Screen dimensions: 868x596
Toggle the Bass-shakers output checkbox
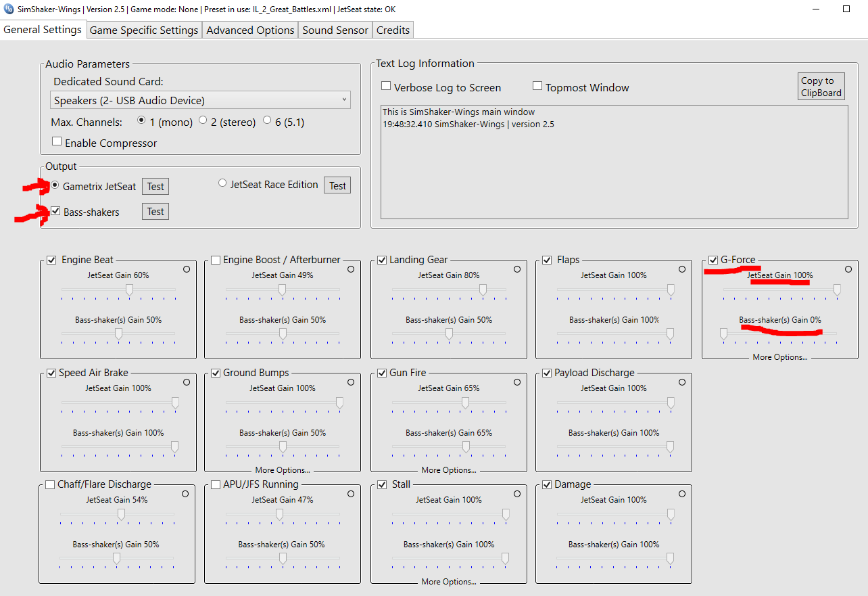pyautogui.click(x=55, y=211)
